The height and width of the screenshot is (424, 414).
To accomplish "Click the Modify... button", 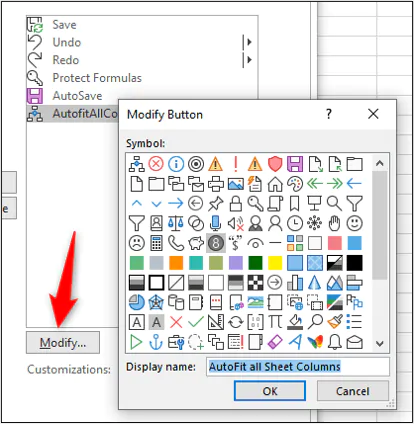I will tap(63, 342).
